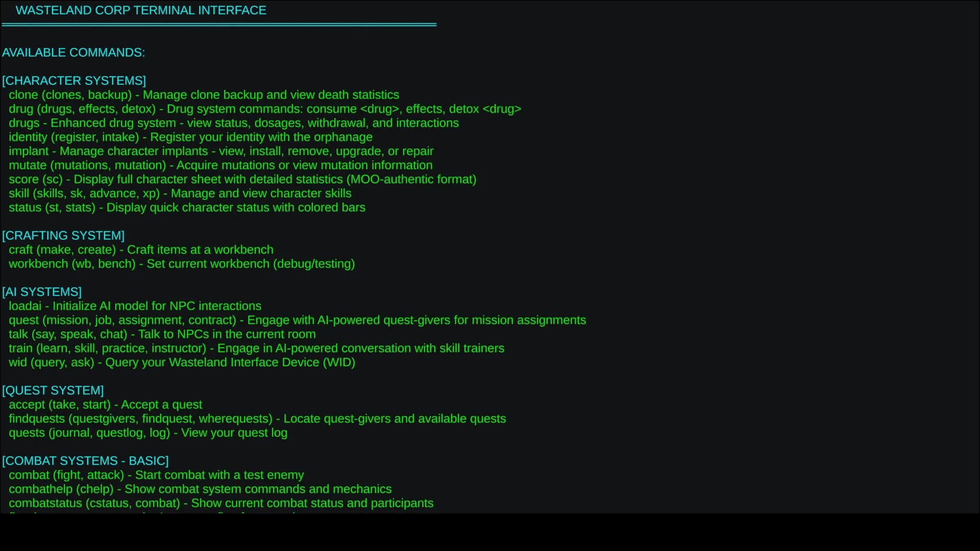The height and width of the screenshot is (551, 980).
Task: Select the status colored bars command
Action: [x=187, y=208]
